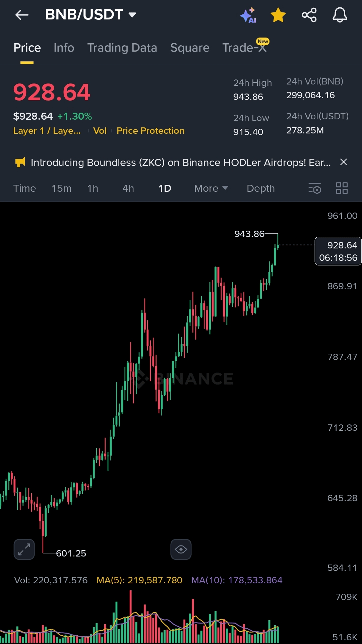Viewport: 362px width, 644px height.
Task: Open the Trade-X tab
Action: point(244,48)
